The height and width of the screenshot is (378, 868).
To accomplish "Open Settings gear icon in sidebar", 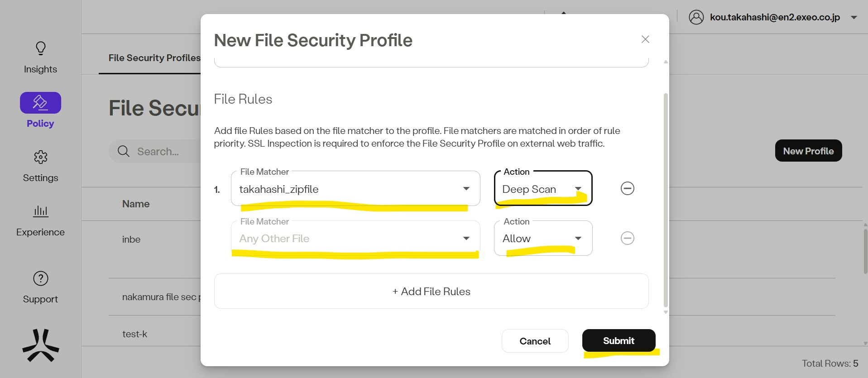I will [40, 157].
